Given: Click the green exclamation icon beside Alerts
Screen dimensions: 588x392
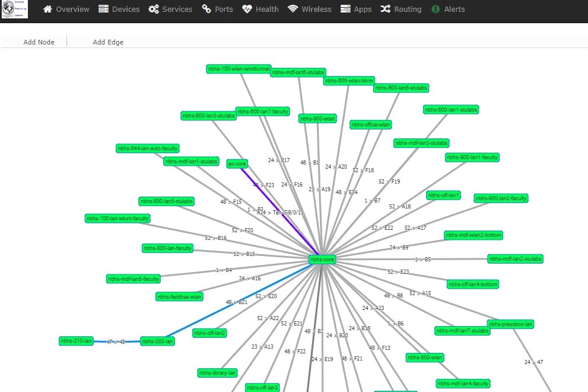Looking at the screenshot, I should click(x=436, y=9).
